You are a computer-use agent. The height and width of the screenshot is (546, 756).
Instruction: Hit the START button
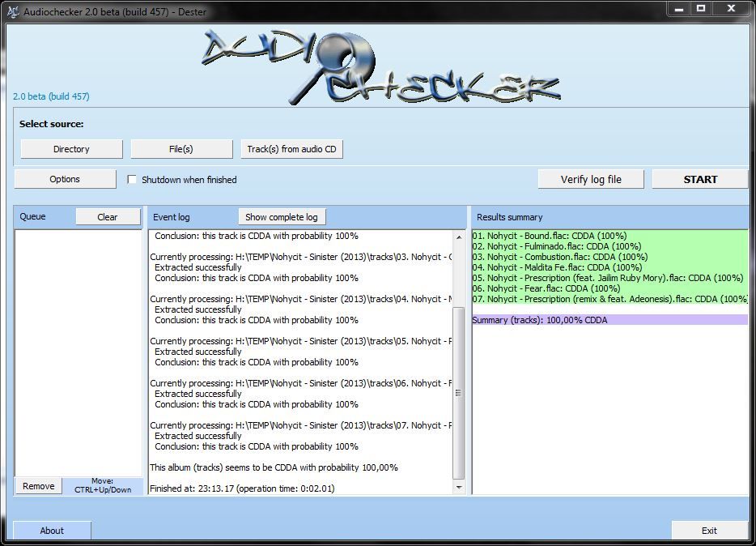[700, 179]
